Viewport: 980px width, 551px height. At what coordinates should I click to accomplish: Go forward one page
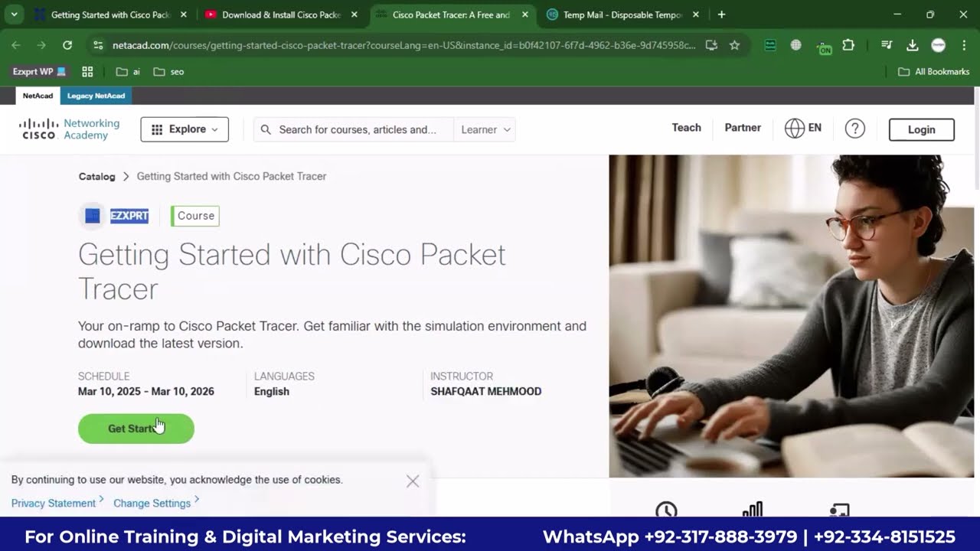pyautogui.click(x=41, y=45)
